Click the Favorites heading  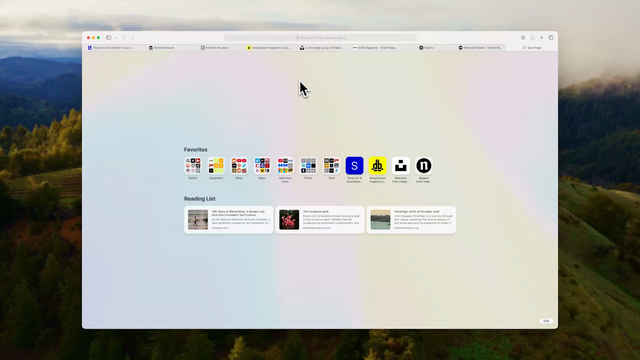pos(196,149)
